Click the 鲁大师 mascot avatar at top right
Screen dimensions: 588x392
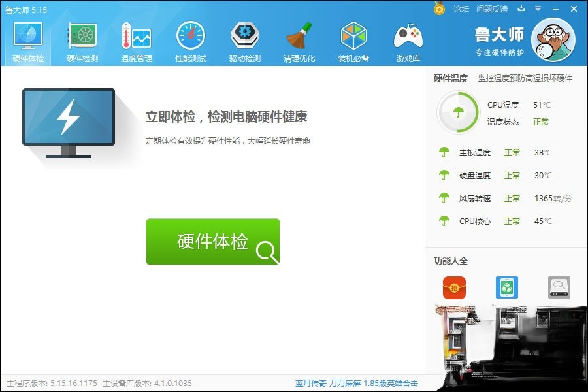[x=553, y=41]
